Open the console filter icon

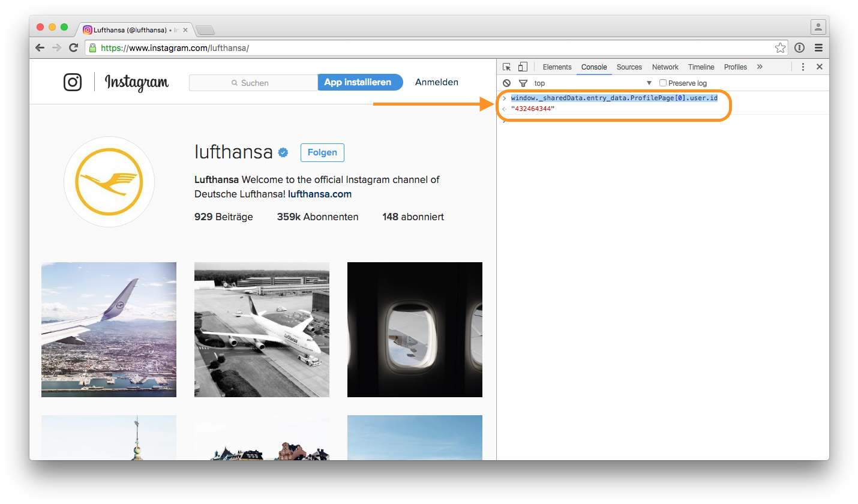point(523,83)
